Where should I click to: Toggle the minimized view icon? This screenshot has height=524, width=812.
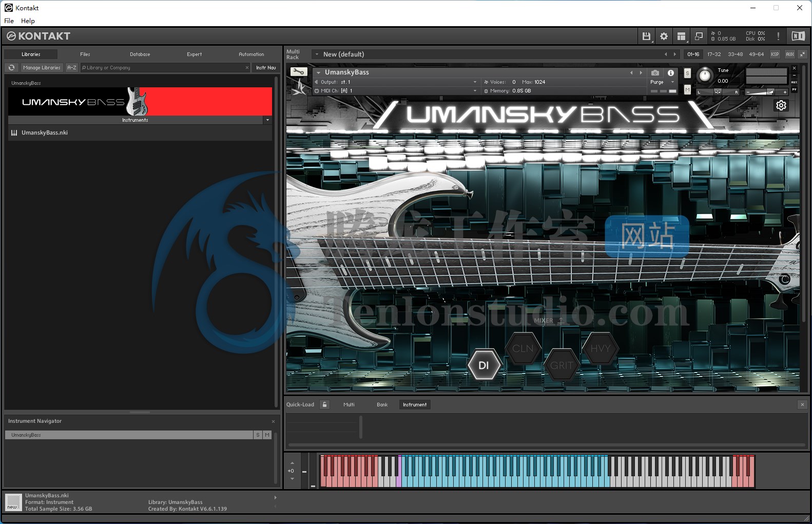pyautogui.click(x=699, y=36)
